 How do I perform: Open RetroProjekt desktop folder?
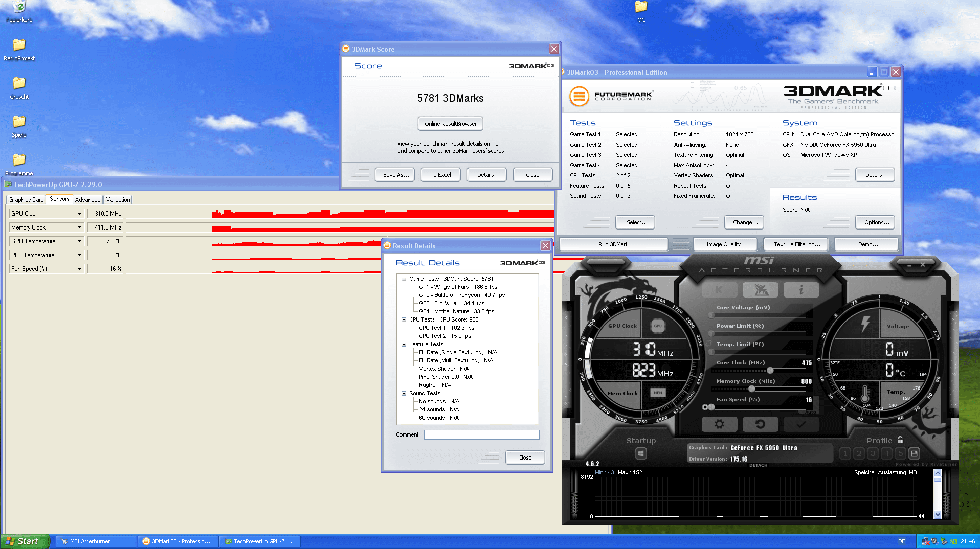[x=19, y=50]
